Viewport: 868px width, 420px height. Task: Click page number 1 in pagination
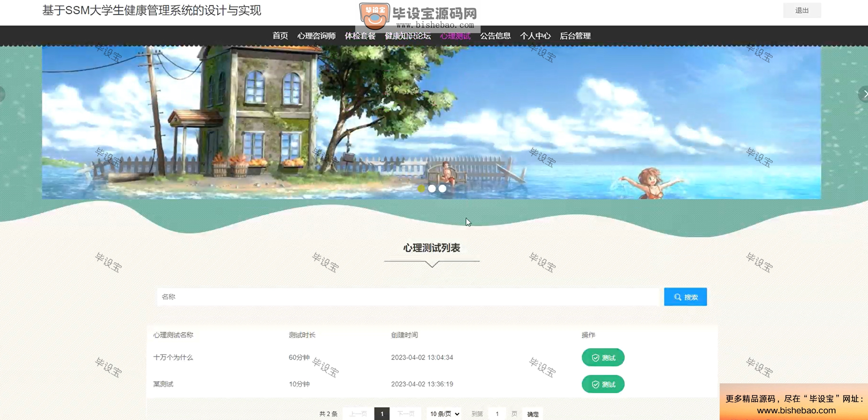tap(382, 414)
